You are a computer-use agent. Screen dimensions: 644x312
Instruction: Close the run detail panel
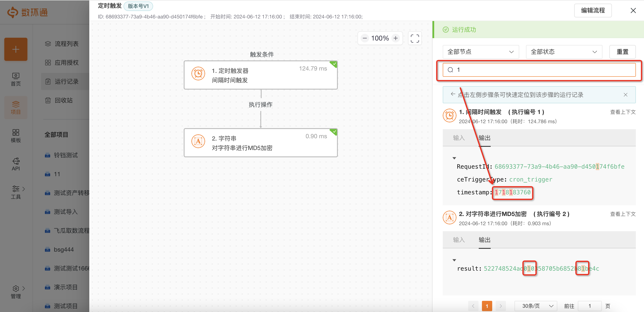pyautogui.click(x=633, y=10)
